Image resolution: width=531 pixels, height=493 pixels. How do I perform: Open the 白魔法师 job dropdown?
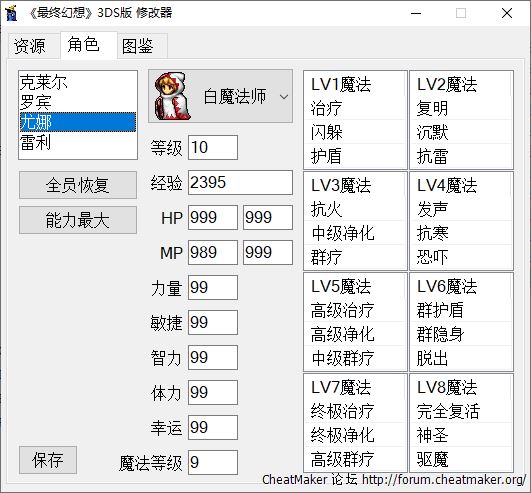coord(220,97)
